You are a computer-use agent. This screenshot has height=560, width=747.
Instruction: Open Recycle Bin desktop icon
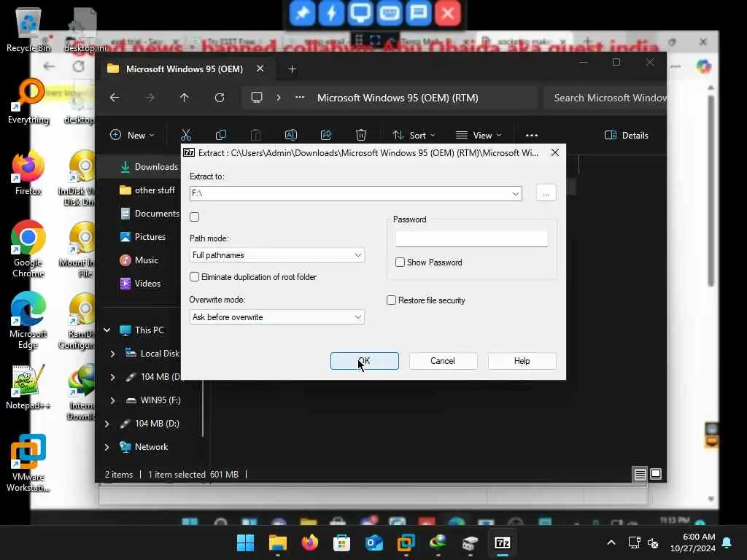28,29
